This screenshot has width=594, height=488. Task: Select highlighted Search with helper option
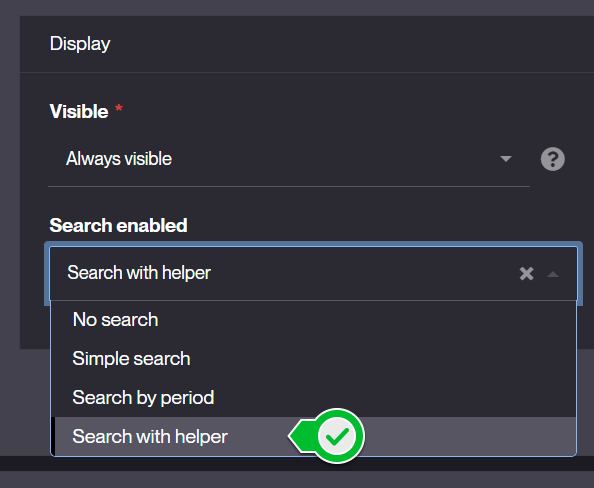[x=313, y=436]
